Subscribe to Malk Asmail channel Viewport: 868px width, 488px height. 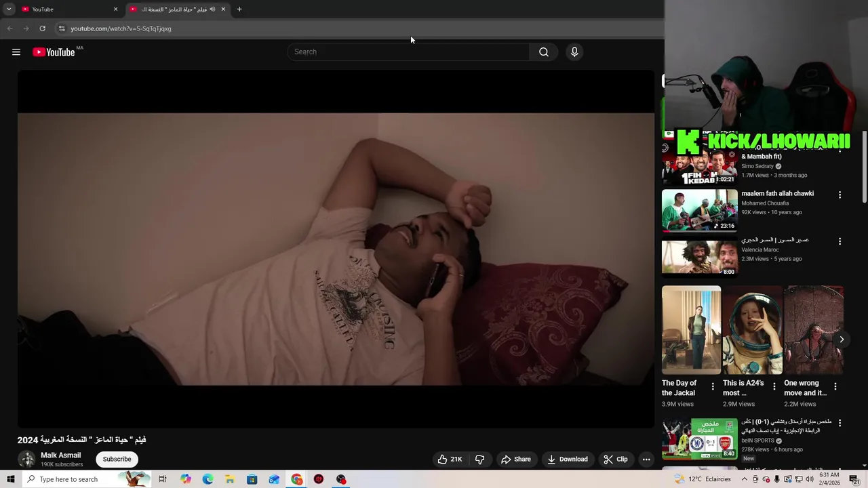click(117, 460)
